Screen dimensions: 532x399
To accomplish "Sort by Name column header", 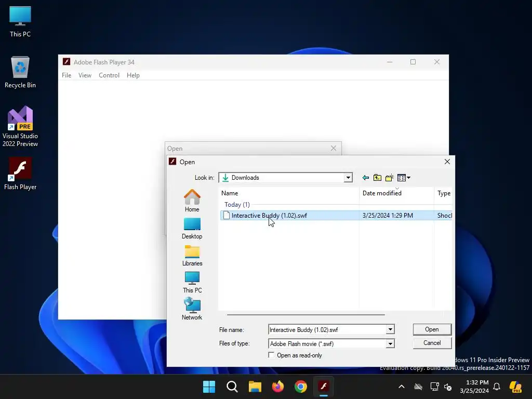I will pyautogui.click(x=289, y=193).
